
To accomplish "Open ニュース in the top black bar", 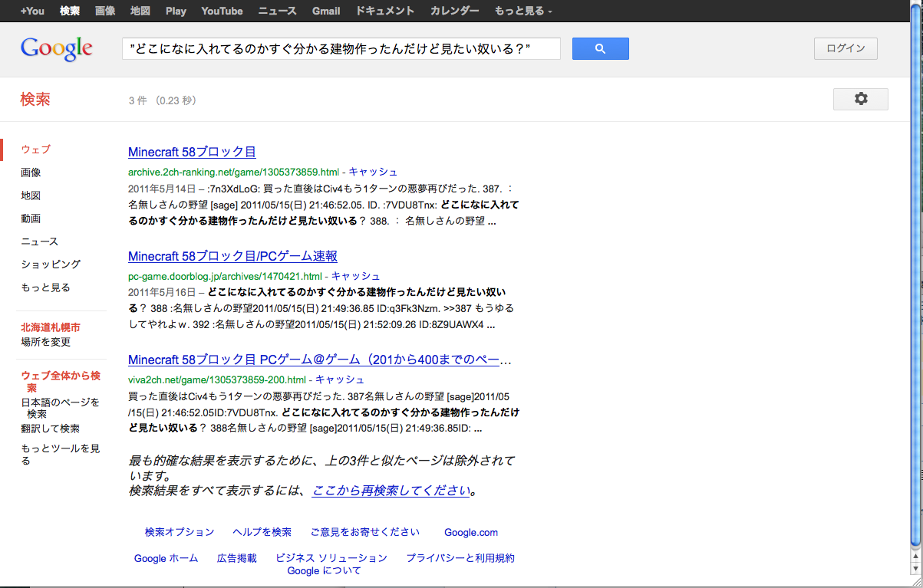I will 278,11.
